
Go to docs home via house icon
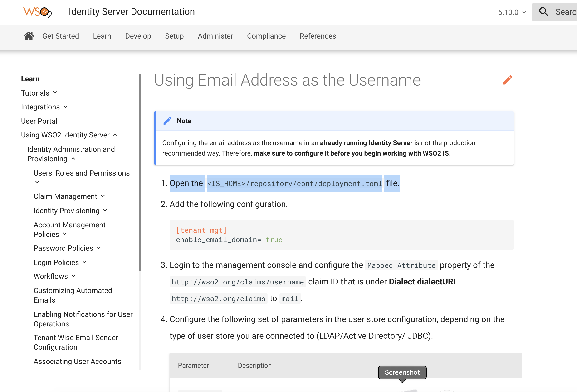coord(29,36)
